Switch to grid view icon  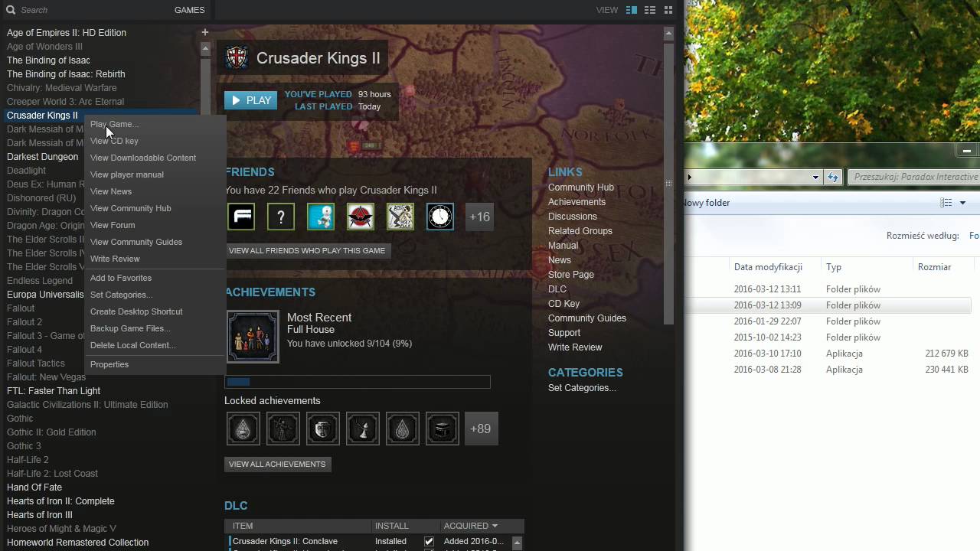tap(668, 10)
